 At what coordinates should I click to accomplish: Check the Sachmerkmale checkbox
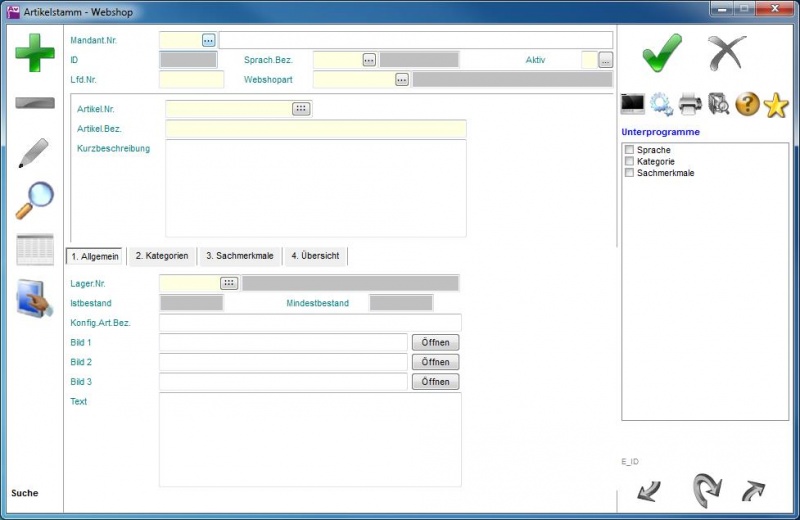pos(629,173)
